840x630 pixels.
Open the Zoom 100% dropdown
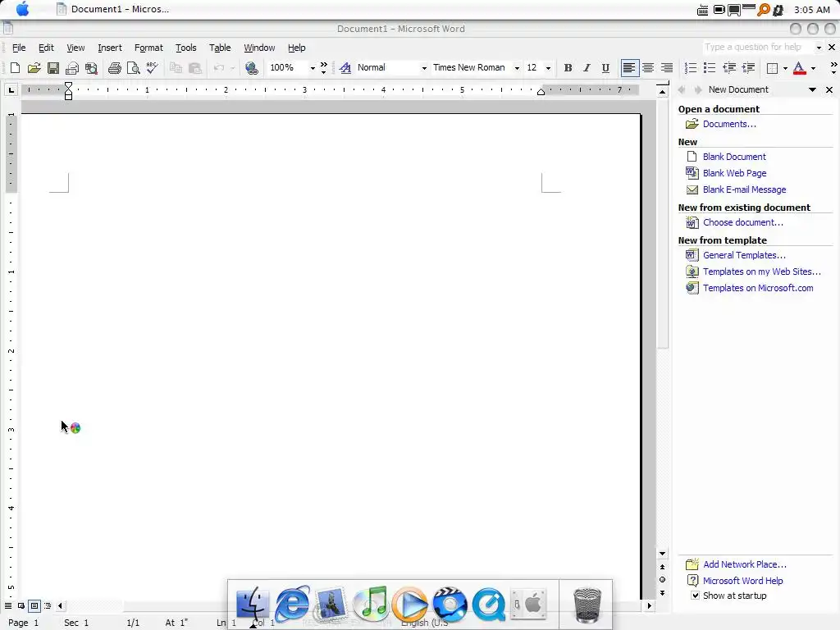313,68
